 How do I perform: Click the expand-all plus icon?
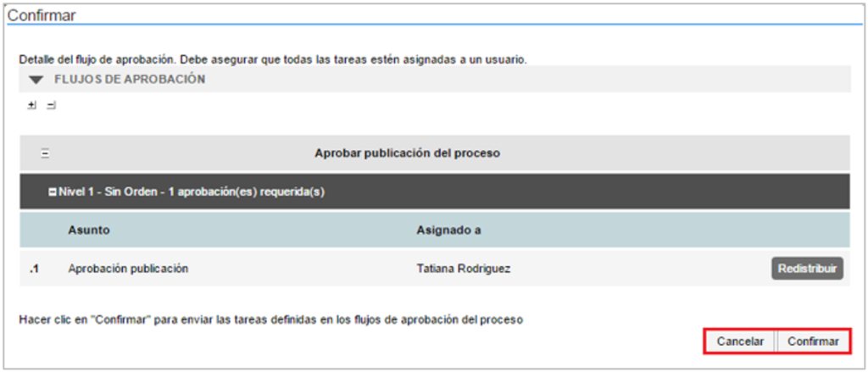[x=32, y=105]
